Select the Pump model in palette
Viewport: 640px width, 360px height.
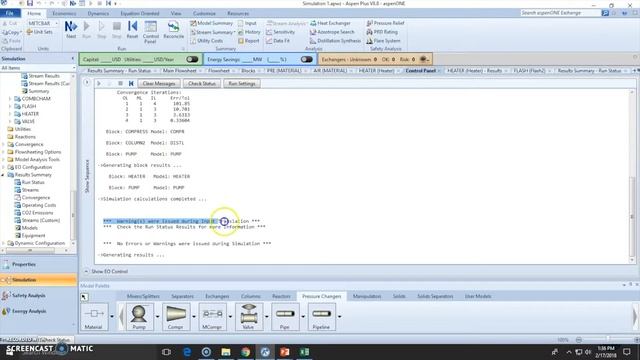point(139,317)
